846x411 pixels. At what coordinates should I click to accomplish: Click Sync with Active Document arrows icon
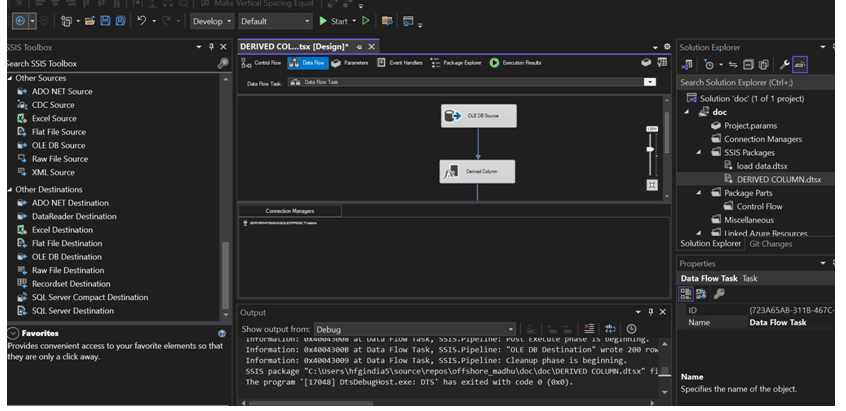click(733, 65)
